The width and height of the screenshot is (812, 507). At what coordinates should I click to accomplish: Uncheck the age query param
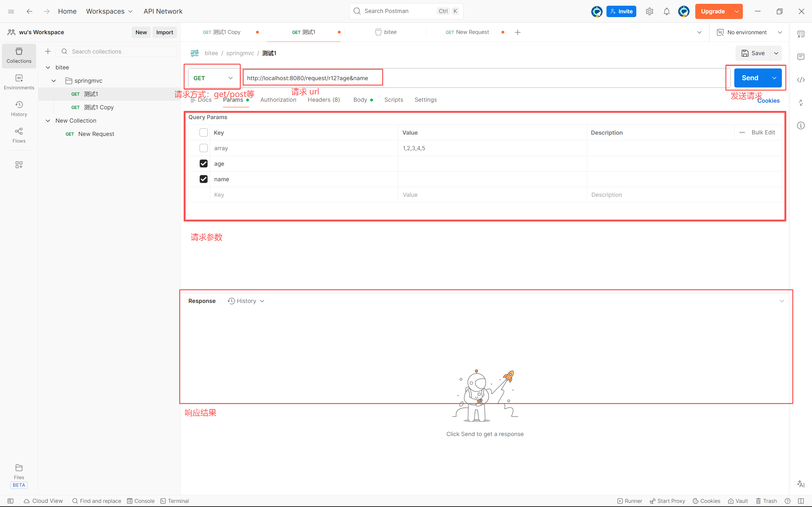[203, 164]
